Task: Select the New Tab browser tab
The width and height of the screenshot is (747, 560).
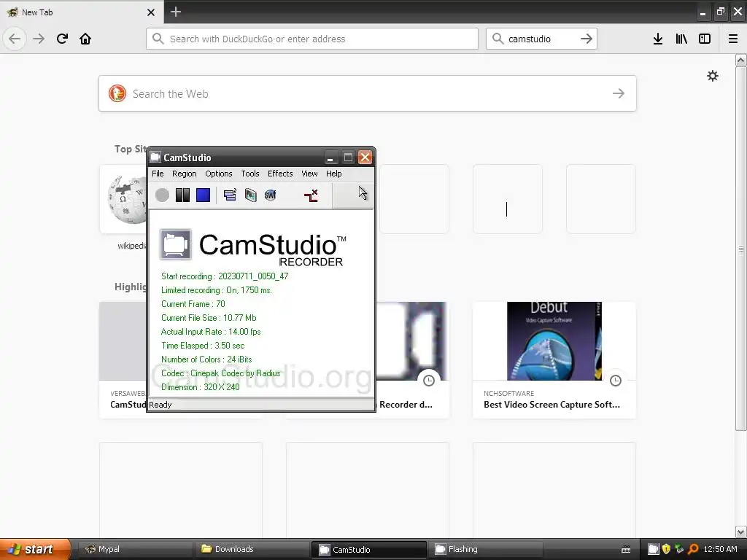Action: click(x=82, y=12)
